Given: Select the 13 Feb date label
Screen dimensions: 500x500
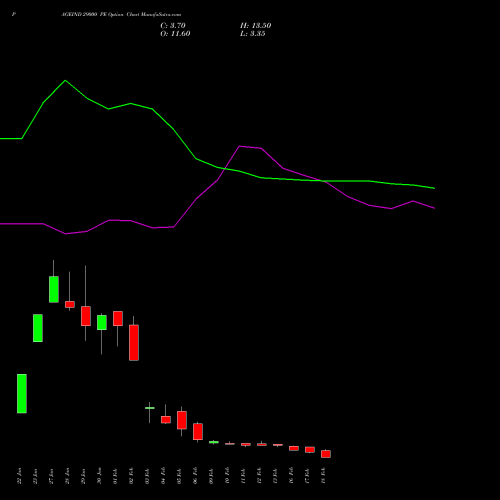Looking at the screenshot, I should click(x=275, y=476).
